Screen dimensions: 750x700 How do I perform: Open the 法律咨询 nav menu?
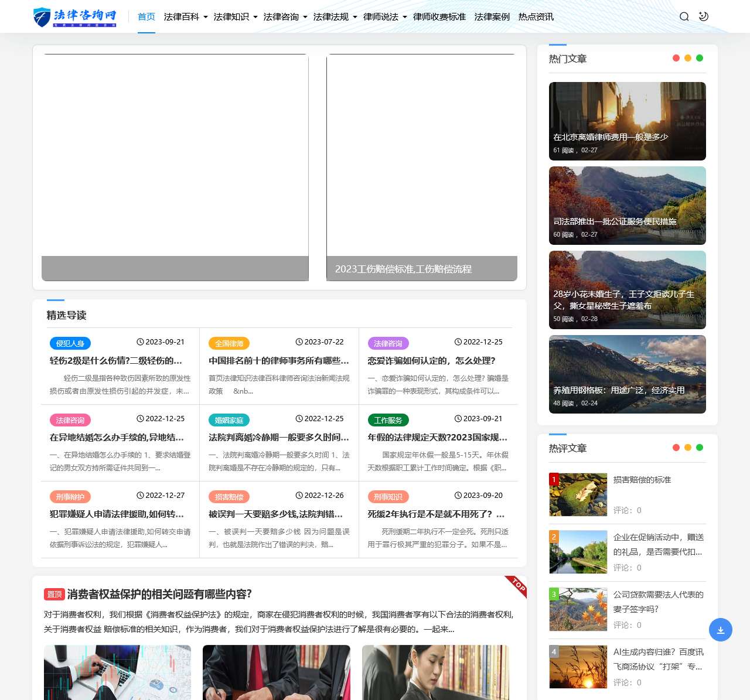point(281,17)
